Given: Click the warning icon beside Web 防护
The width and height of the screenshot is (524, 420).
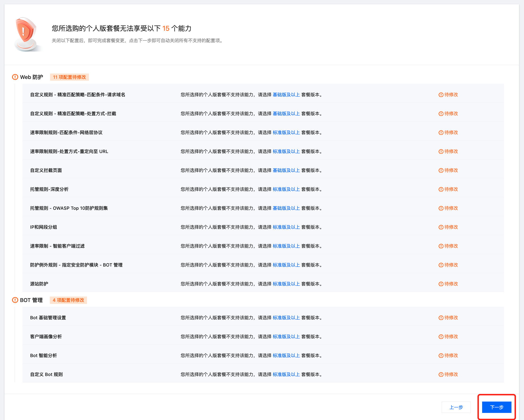Looking at the screenshot, I should [15, 77].
